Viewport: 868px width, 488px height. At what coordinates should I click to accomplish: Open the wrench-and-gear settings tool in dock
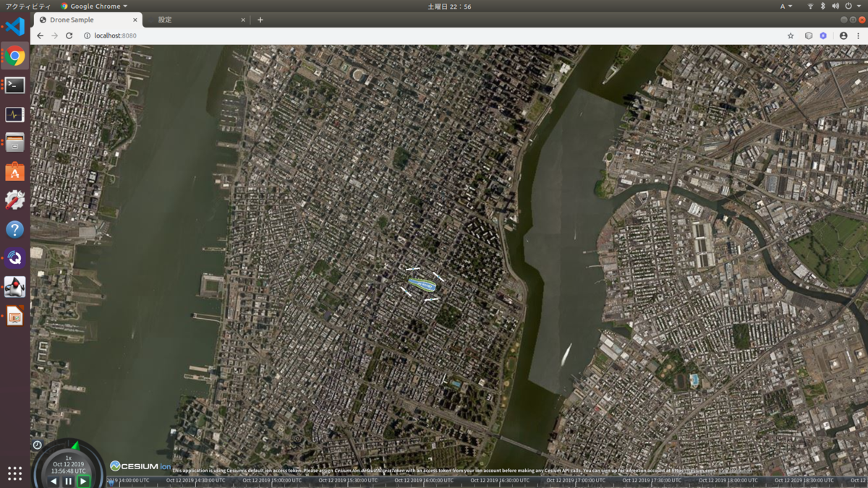pos(14,200)
